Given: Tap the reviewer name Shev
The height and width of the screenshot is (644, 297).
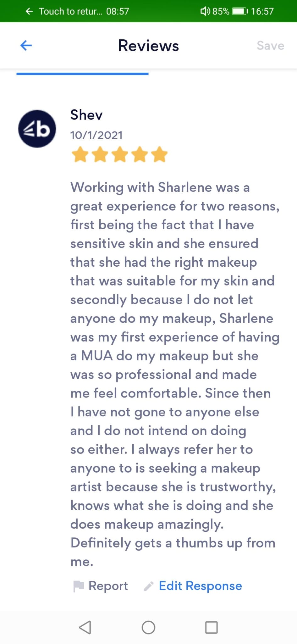Looking at the screenshot, I should point(86,115).
